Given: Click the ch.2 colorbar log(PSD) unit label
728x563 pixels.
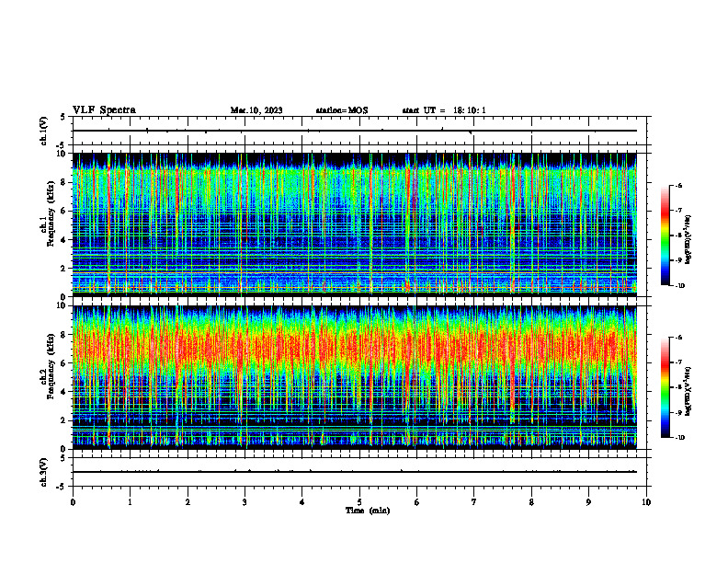Looking at the screenshot, I should [x=688, y=391].
